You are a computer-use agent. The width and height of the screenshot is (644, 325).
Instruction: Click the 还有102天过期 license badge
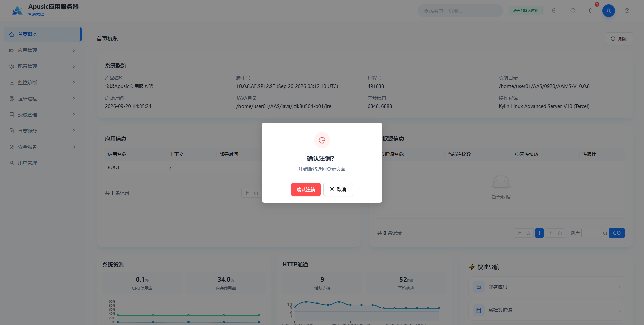(526, 11)
